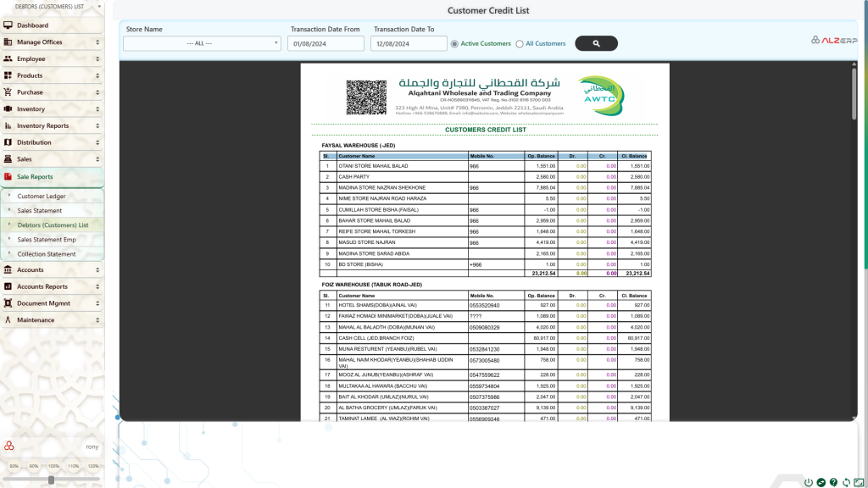Click the Inventory Reports chart icon
Viewport: 868px width, 488px height.
point(8,125)
